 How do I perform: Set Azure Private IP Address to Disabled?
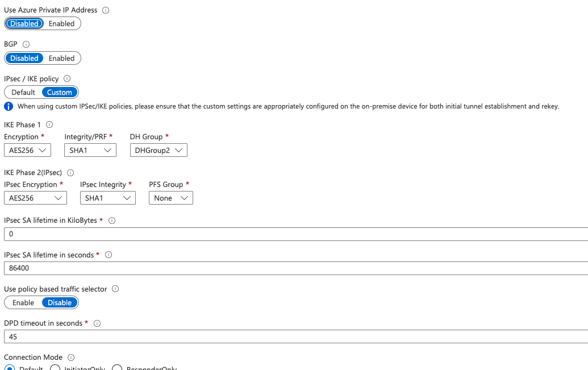[24, 24]
